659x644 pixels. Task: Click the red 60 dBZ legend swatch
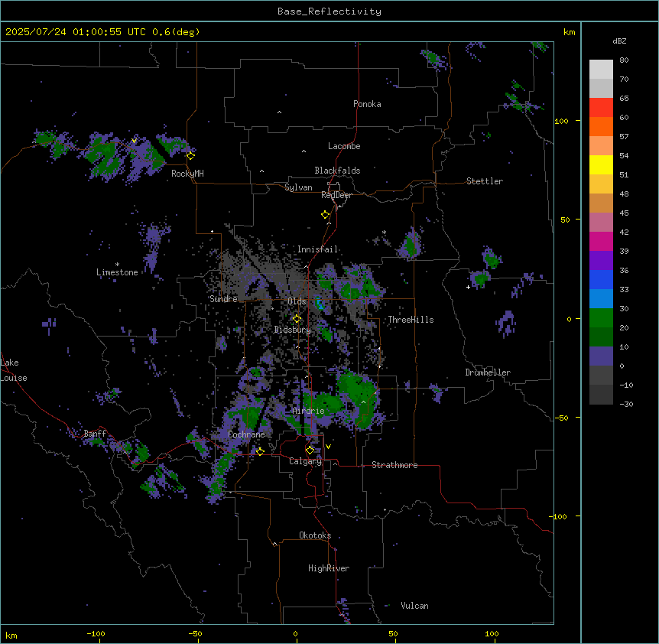[601, 108]
